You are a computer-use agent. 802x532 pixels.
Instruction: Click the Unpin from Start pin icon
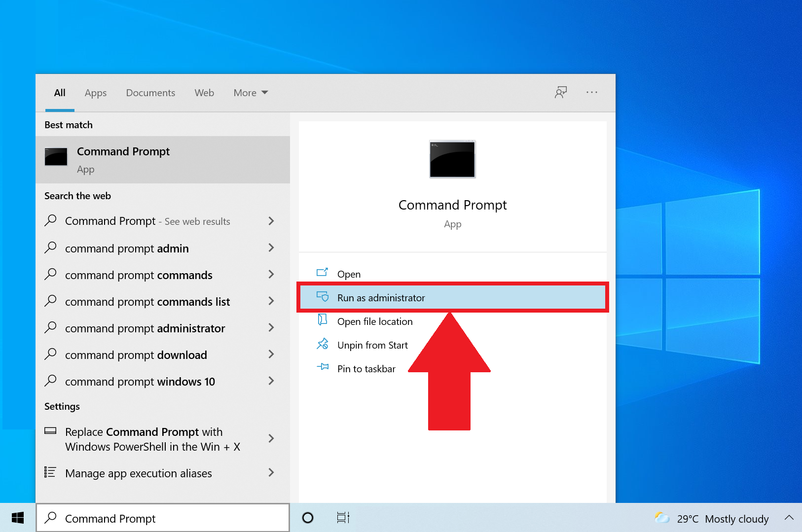[322, 344]
